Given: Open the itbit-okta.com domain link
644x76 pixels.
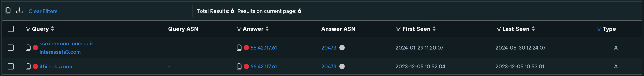Looking at the screenshot, I should [56, 66].
